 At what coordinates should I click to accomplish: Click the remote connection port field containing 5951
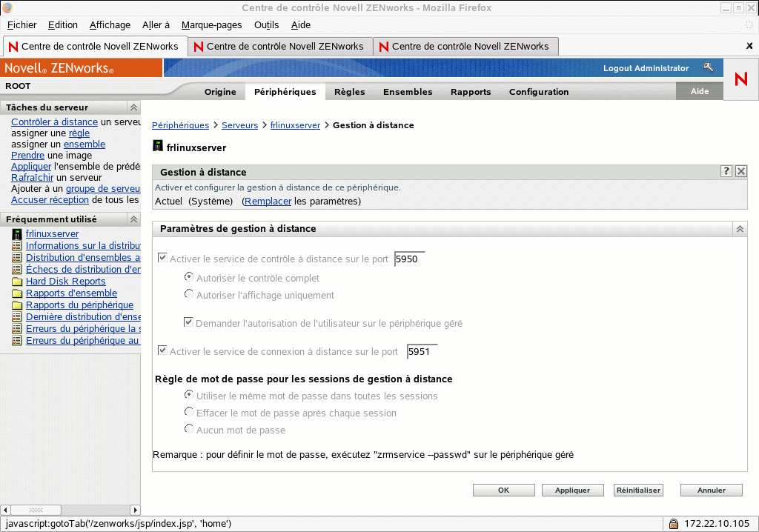tap(422, 351)
